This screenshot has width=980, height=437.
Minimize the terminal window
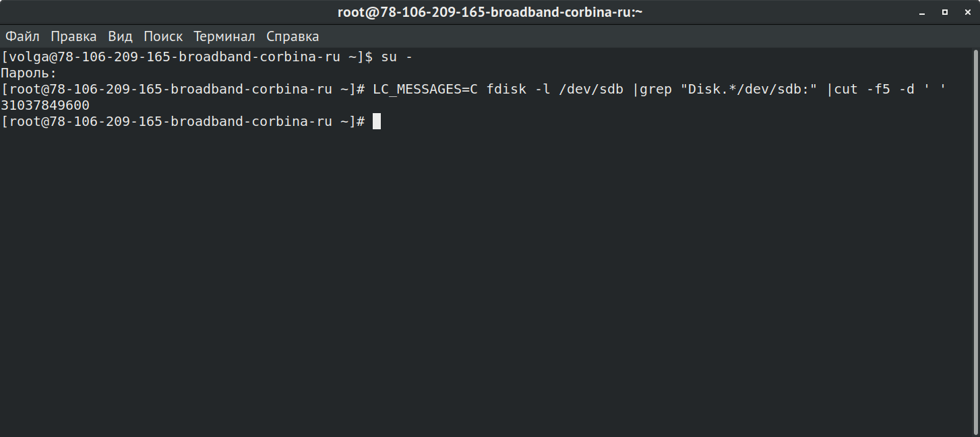[921, 12]
